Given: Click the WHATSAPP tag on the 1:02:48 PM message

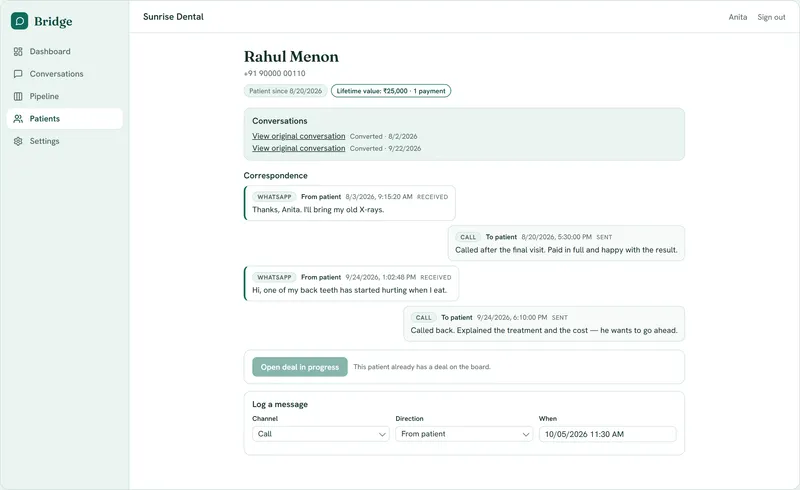Looking at the screenshot, I should coord(274,278).
